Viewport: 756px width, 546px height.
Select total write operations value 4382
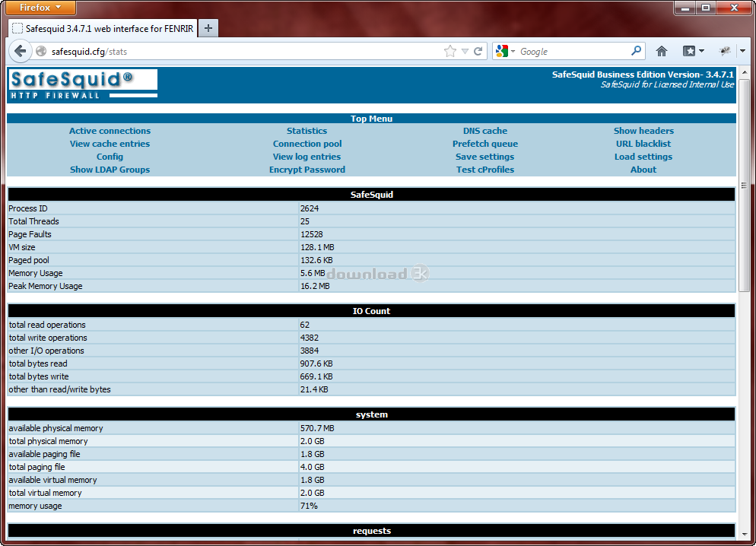(x=310, y=338)
